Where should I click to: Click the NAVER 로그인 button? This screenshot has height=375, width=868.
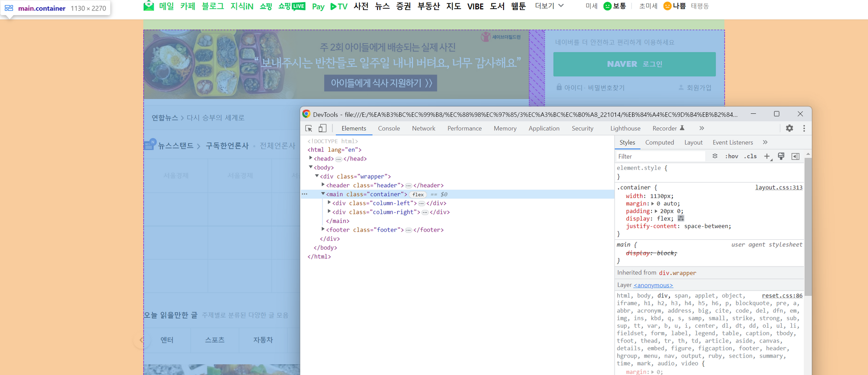pyautogui.click(x=635, y=64)
